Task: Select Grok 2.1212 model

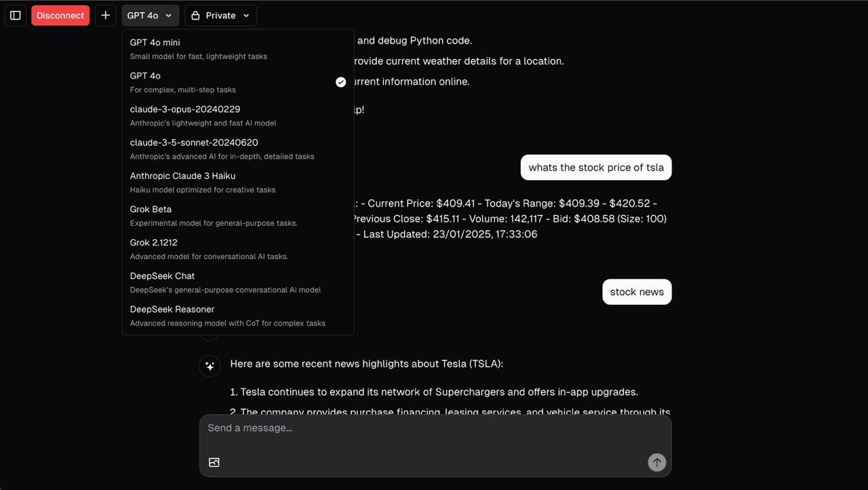Action: click(238, 249)
